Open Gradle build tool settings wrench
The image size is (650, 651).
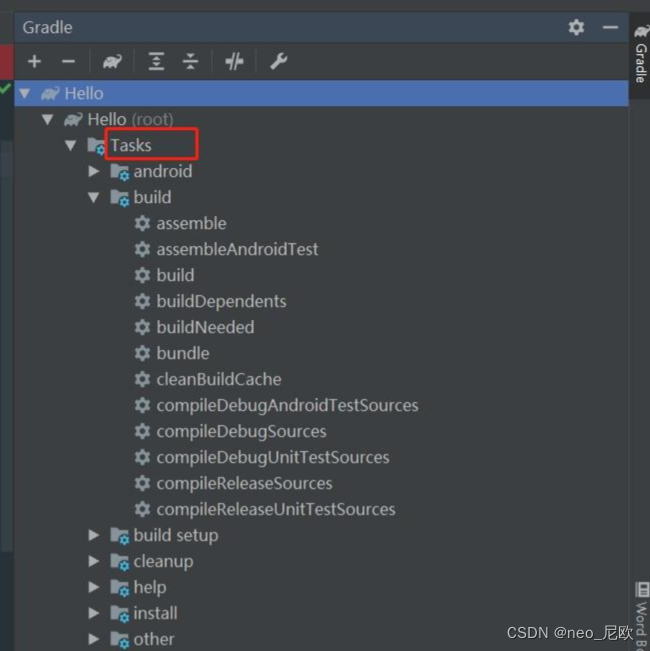pyautogui.click(x=278, y=61)
